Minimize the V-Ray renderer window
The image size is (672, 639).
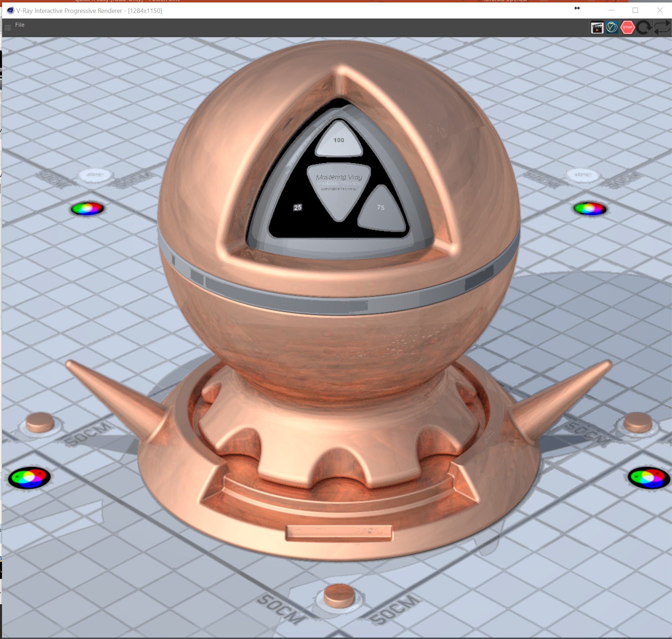pos(611,10)
